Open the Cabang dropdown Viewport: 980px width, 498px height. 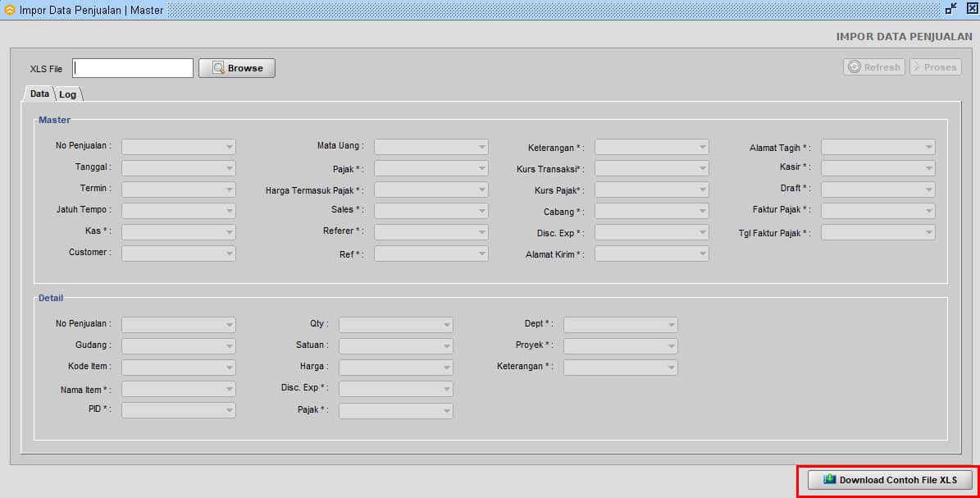pos(652,211)
